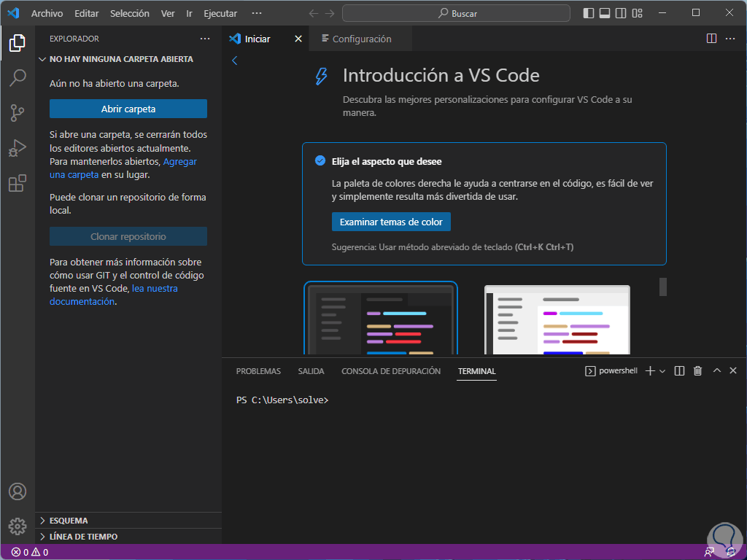Image resolution: width=747 pixels, height=560 pixels.
Task: Split the terminal panel
Action: click(x=679, y=371)
